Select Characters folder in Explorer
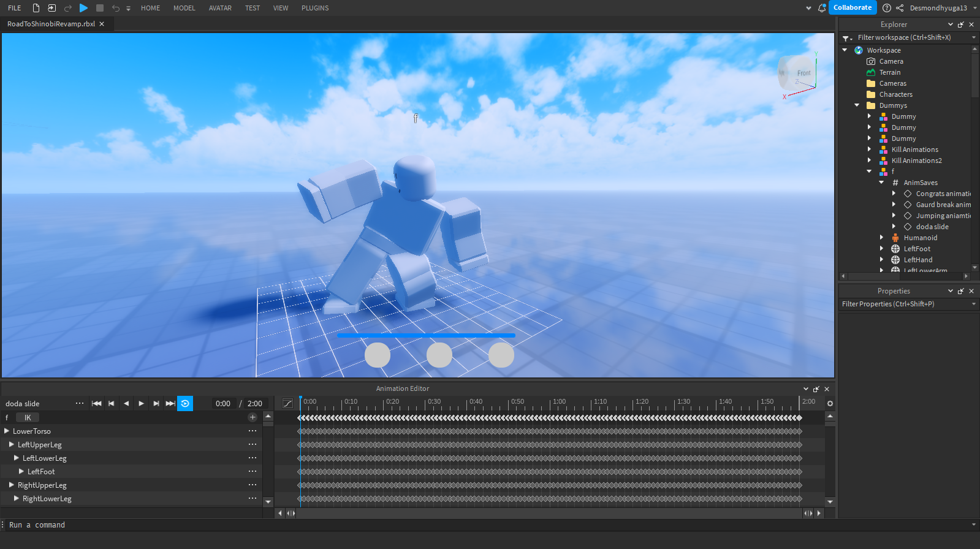 (x=895, y=94)
